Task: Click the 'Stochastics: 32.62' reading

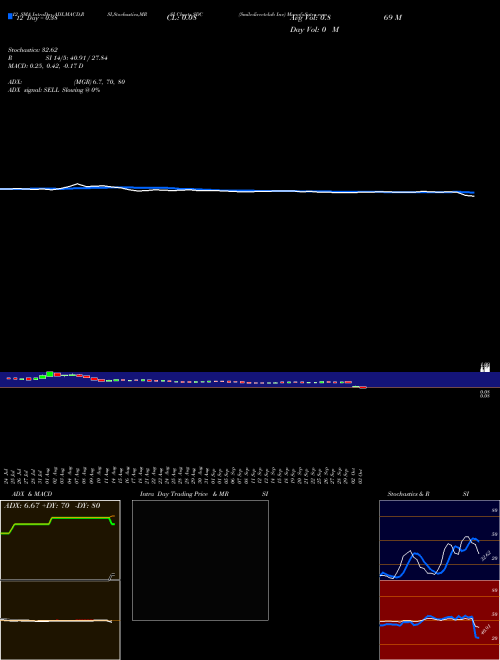Action: tap(33, 50)
